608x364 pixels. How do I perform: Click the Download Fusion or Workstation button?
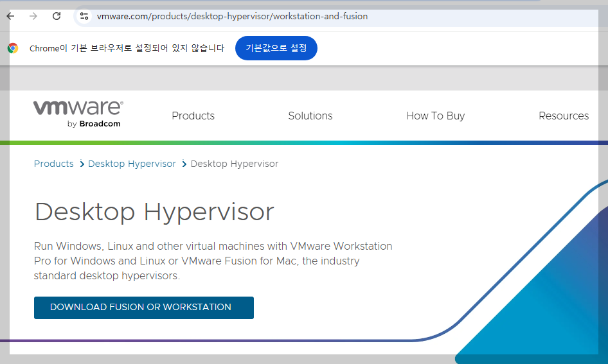tap(144, 308)
